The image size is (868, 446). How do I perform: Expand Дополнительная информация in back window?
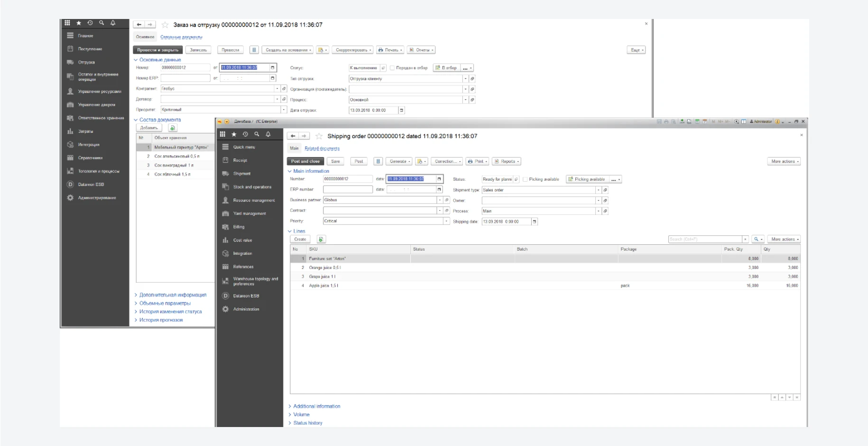tap(173, 295)
